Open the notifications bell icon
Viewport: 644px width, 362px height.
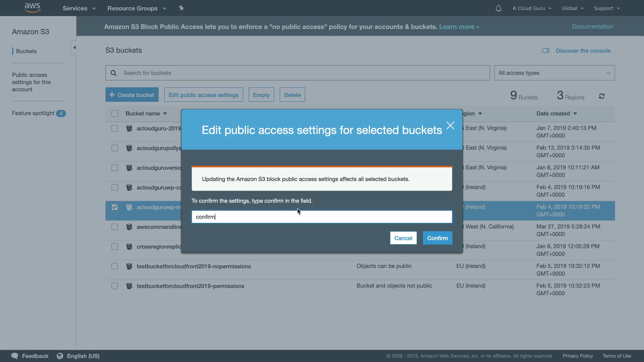(x=498, y=8)
